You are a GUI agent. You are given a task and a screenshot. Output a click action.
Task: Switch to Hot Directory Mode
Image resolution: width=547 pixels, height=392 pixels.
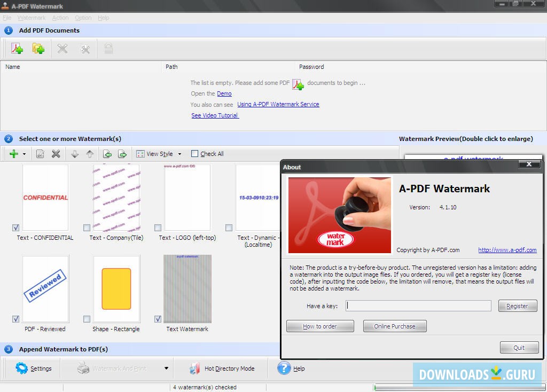[x=222, y=369]
